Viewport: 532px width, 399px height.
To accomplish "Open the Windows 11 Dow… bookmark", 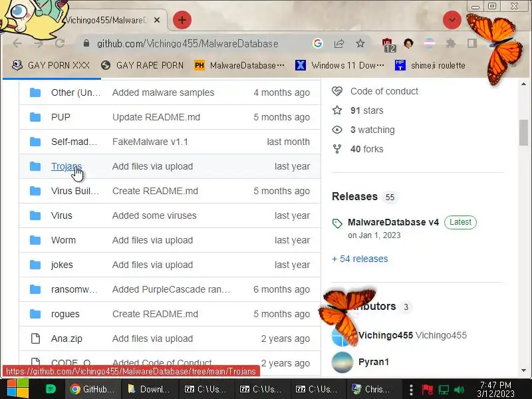I will click(340, 65).
